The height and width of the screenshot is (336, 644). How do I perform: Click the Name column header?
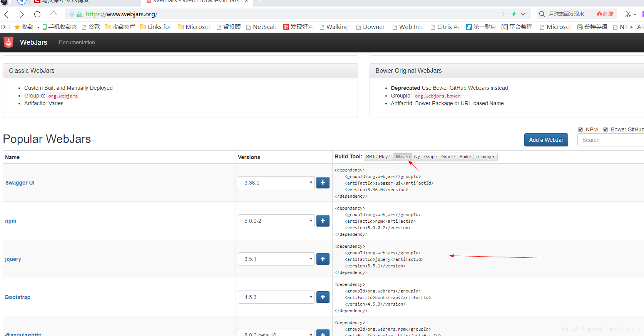12,157
